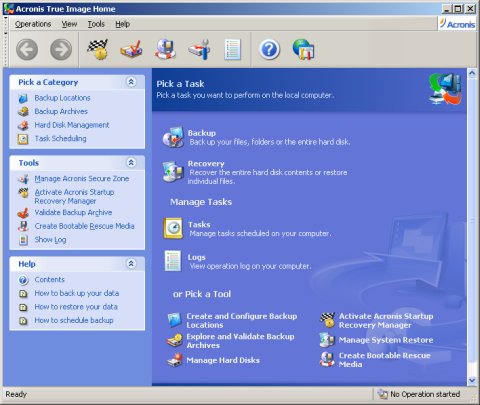Click Create Bootable Rescue Media toolbar icon
Viewport: 480px width, 405px height.
(x=165, y=49)
